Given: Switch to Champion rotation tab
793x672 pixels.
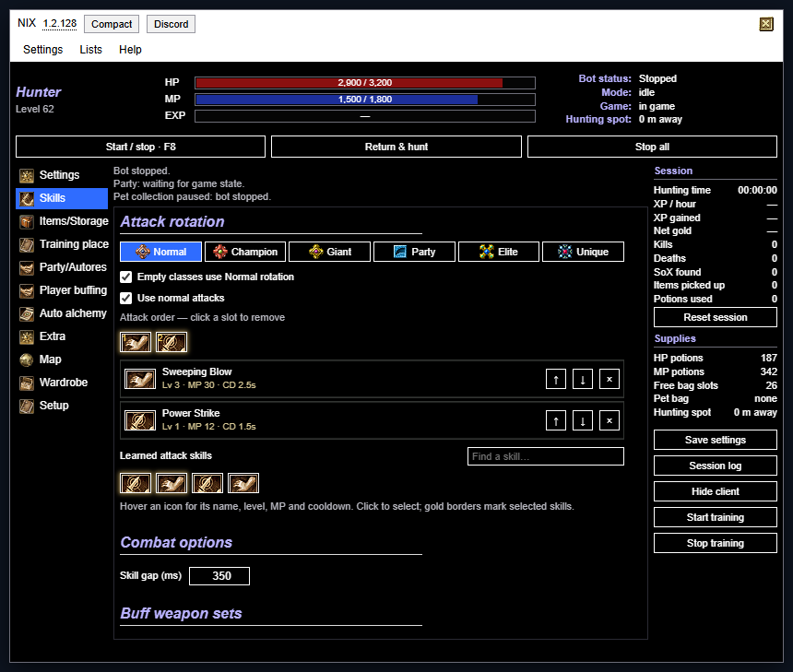Looking at the screenshot, I should (x=245, y=252).
